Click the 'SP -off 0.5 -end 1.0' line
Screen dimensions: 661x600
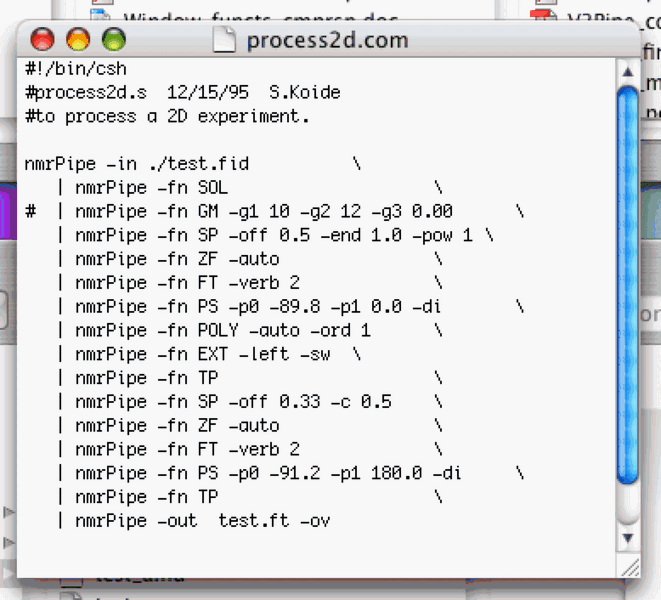[275, 235]
